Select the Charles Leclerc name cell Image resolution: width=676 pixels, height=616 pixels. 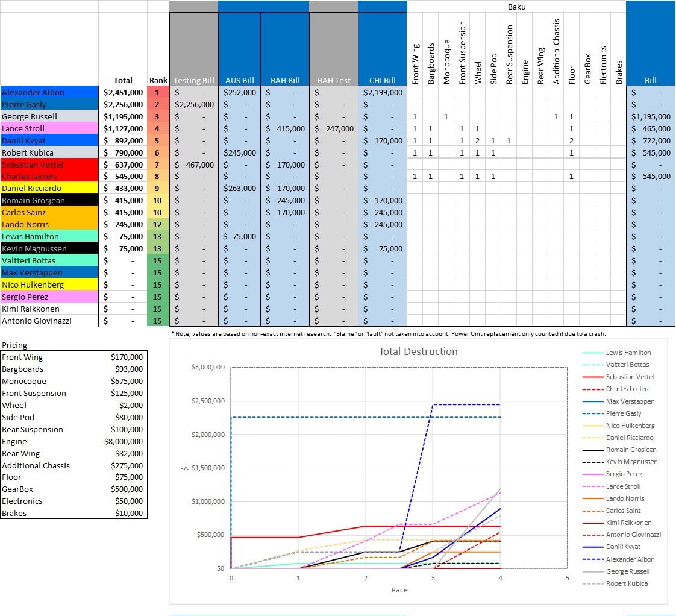click(x=49, y=176)
